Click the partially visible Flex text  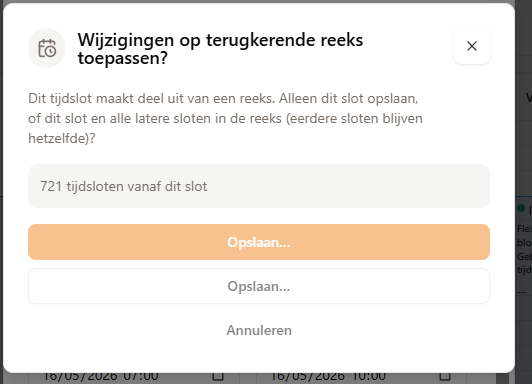pos(525,229)
